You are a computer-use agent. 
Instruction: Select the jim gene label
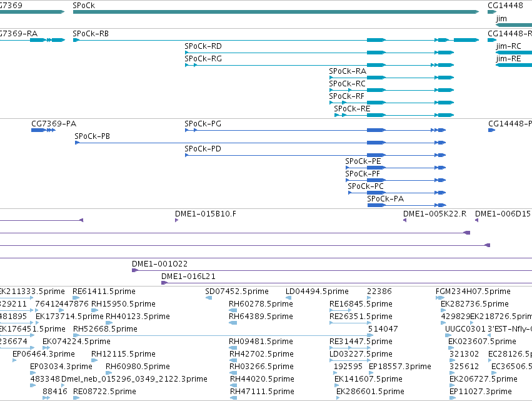coord(501,18)
